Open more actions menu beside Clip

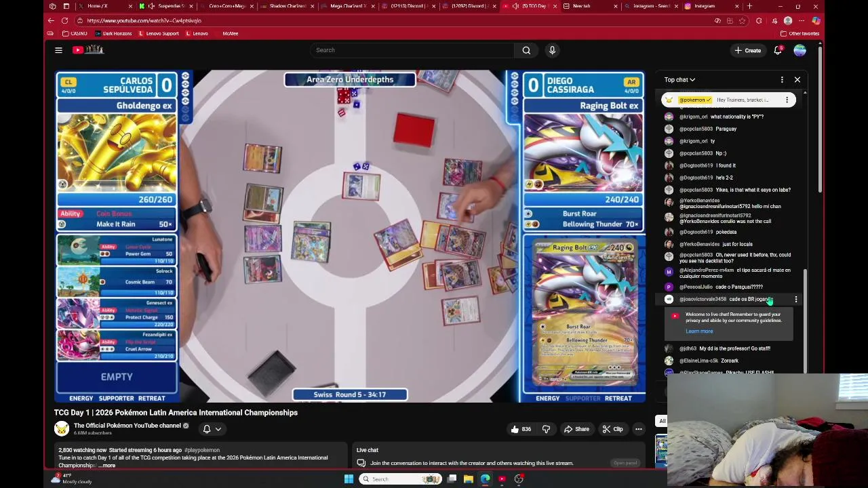(x=638, y=429)
